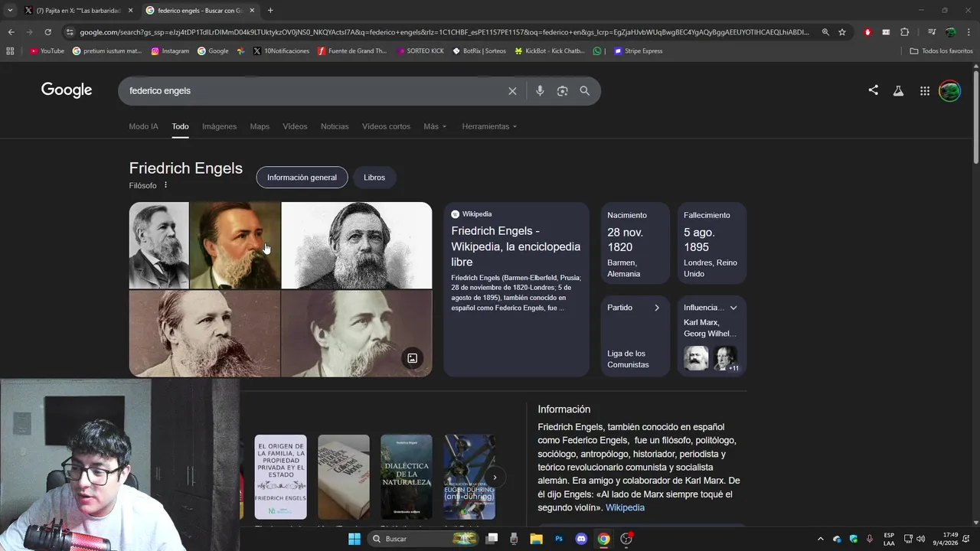Open OBS icon with red notification dot
The width and height of the screenshot is (980, 551).
(x=626, y=539)
